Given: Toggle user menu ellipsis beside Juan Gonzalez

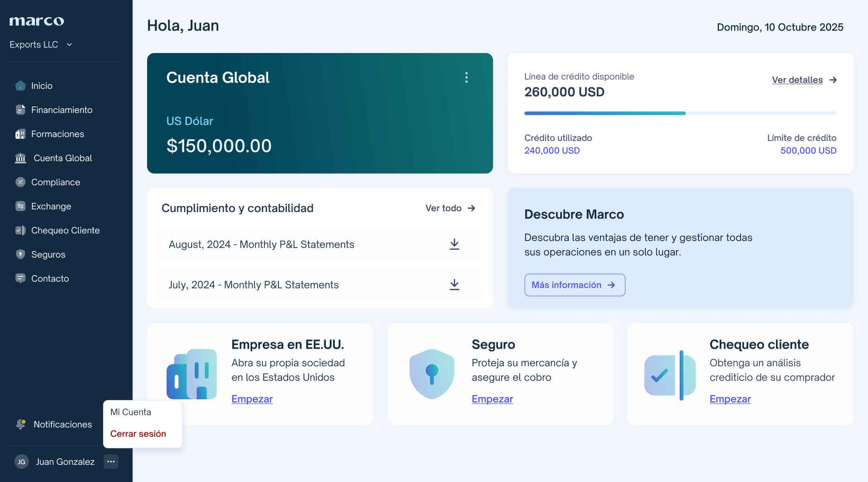Looking at the screenshot, I should pos(111,462).
